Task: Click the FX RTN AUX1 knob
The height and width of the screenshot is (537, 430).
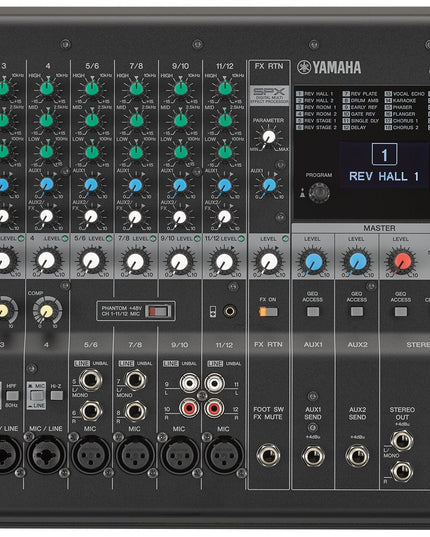Action: (x=269, y=185)
